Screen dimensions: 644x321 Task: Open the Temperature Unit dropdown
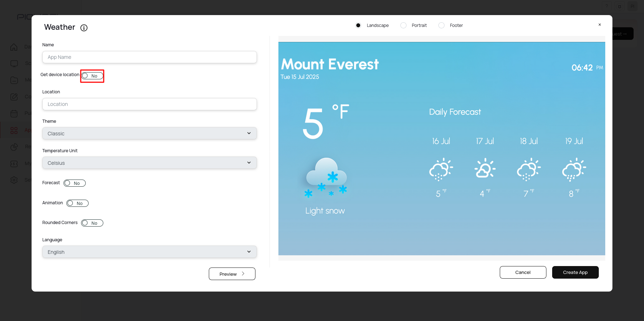click(149, 163)
